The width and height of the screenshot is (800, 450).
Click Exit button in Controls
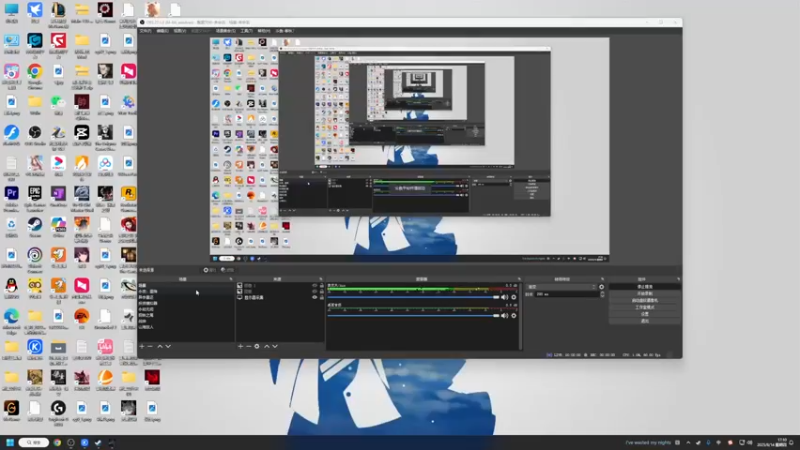pos(644,321)
